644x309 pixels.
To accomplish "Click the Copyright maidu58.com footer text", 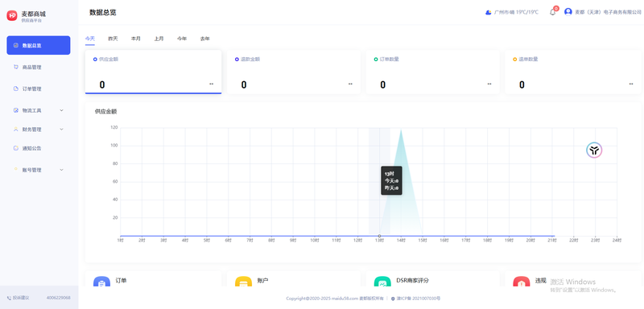I will point(335,299).
